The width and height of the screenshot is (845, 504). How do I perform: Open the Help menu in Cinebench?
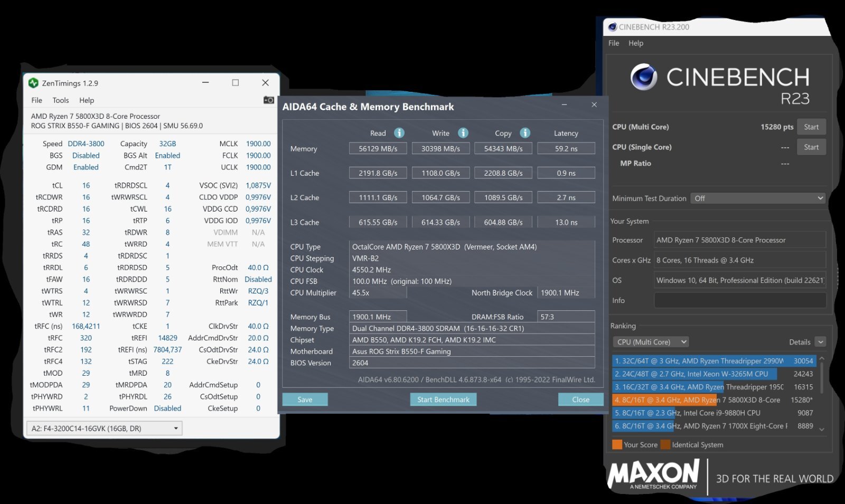click(636, 43)
